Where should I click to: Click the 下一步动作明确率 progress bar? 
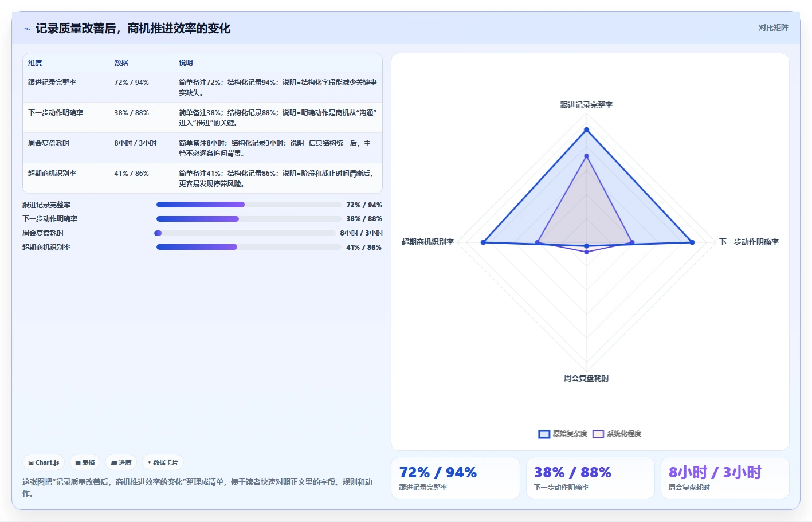point(249,219)
